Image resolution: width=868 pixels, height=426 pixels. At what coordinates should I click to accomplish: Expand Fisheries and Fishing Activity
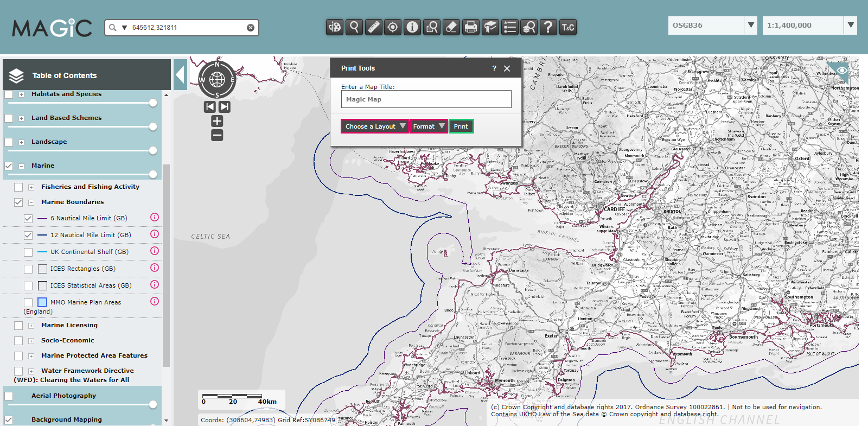click(x=31, y=187)
